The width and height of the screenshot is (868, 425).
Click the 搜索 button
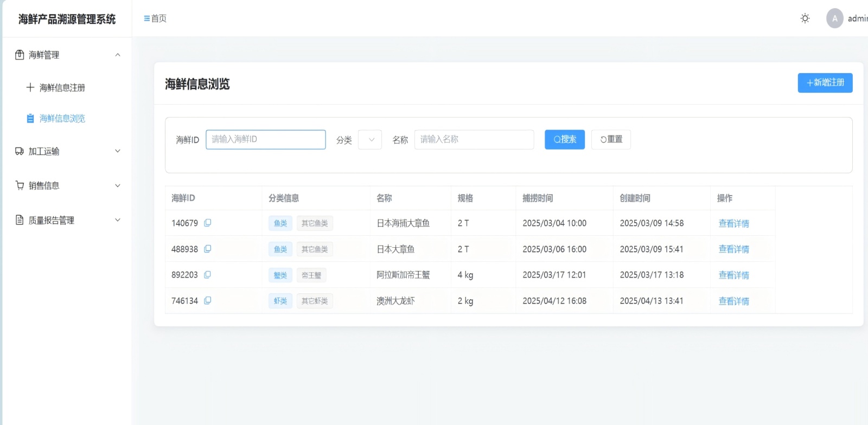(x=564, y=139)
